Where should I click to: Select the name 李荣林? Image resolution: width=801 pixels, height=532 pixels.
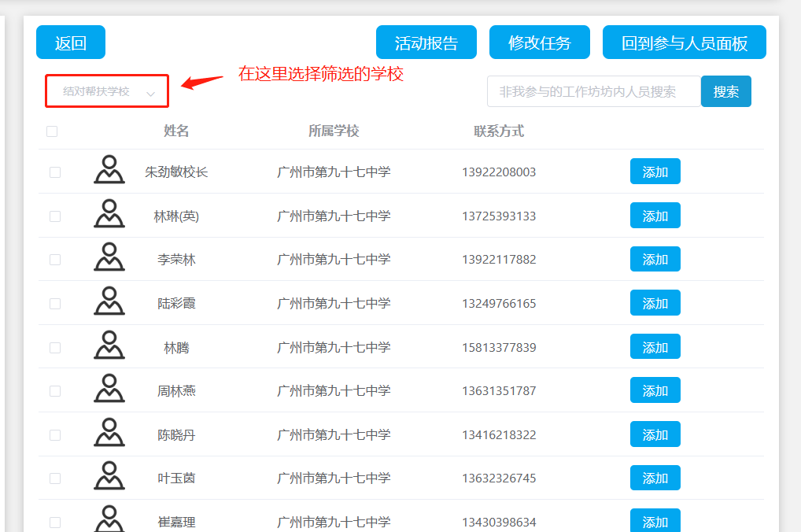(x=176, y=260)
